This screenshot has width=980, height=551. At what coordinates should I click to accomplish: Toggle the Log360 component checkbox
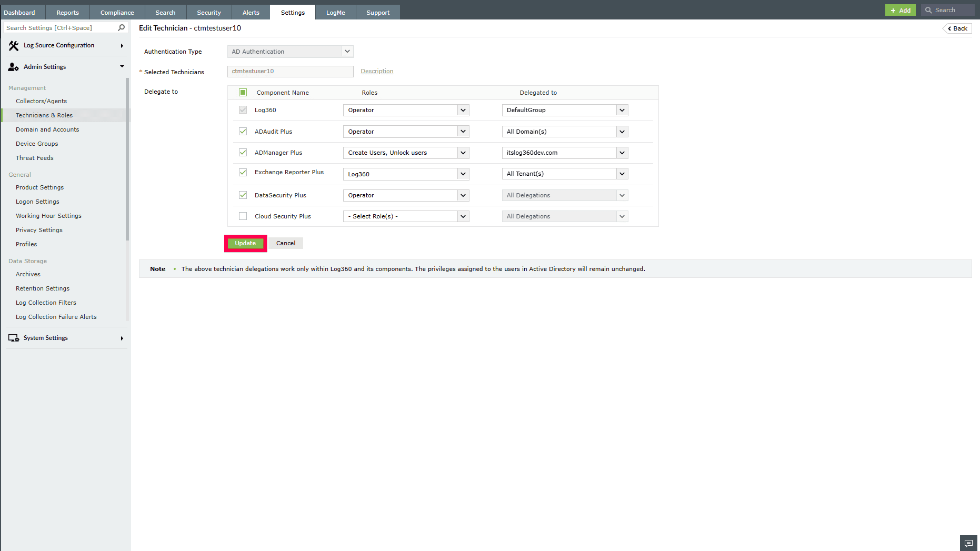click(243, 110)
